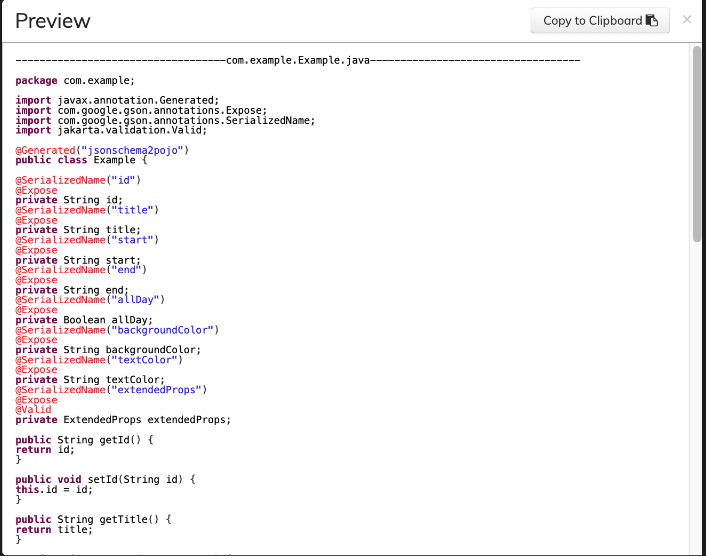Click 'private ExtendedProps extendedProps;' line
The height and width of the screenshot is (556, 706).
[123, 420]
